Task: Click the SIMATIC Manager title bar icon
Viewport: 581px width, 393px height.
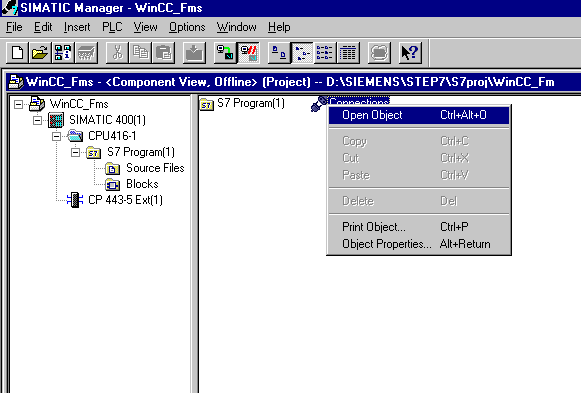Action: pos(9,7)
